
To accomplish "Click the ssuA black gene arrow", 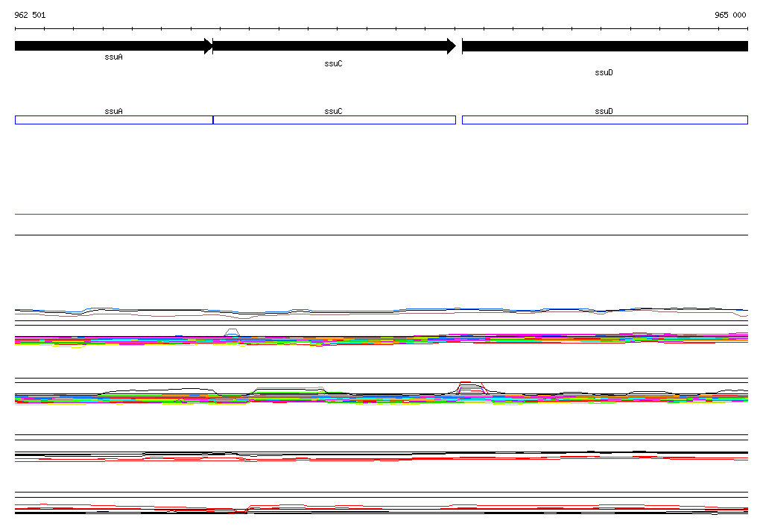I will [x=114, y=46].
